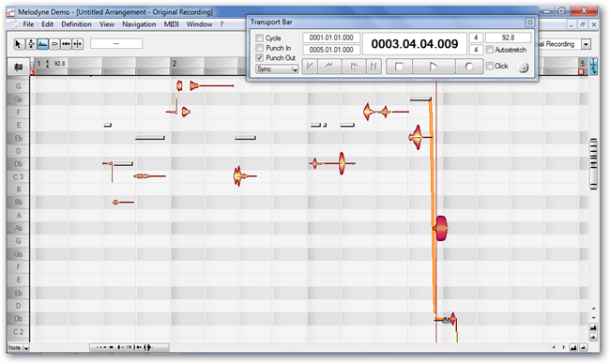The width and height of the screenshot is (610, 364).
Task: Click horizontal scroll left arrow
Action: (554, 347)
